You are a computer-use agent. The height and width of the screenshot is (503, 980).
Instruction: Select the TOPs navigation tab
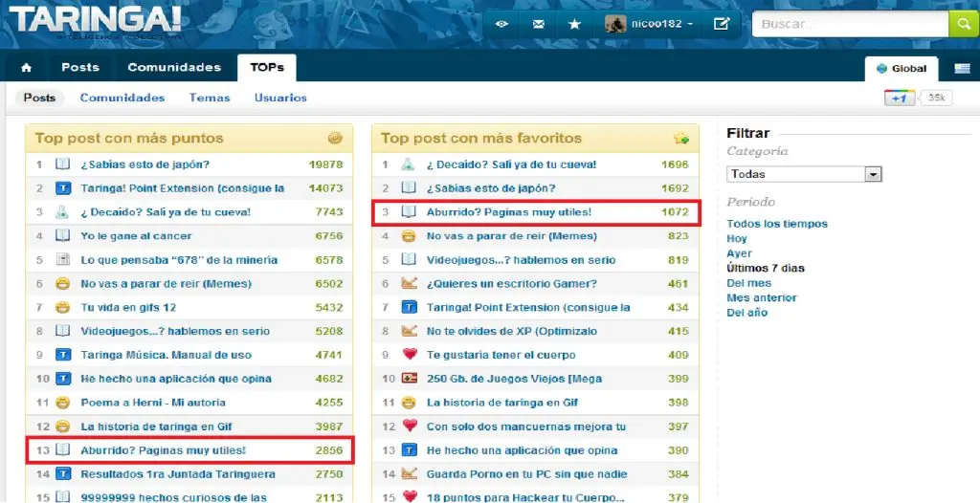[x=267, y=68]
